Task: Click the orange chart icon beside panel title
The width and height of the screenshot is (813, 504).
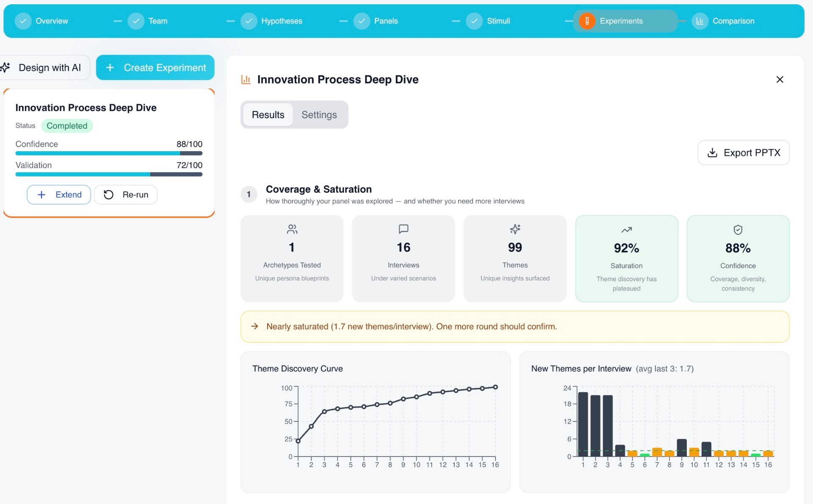Action: 246,79
